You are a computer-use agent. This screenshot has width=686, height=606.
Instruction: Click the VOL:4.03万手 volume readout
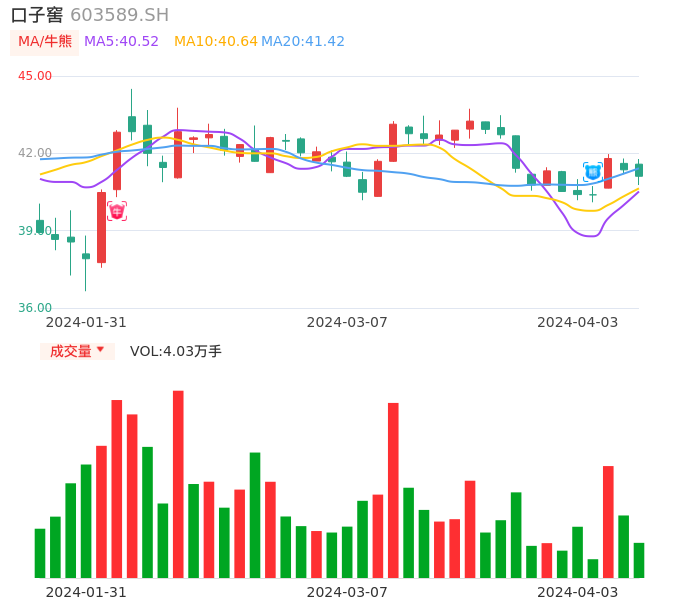click(x=176, y=351)
